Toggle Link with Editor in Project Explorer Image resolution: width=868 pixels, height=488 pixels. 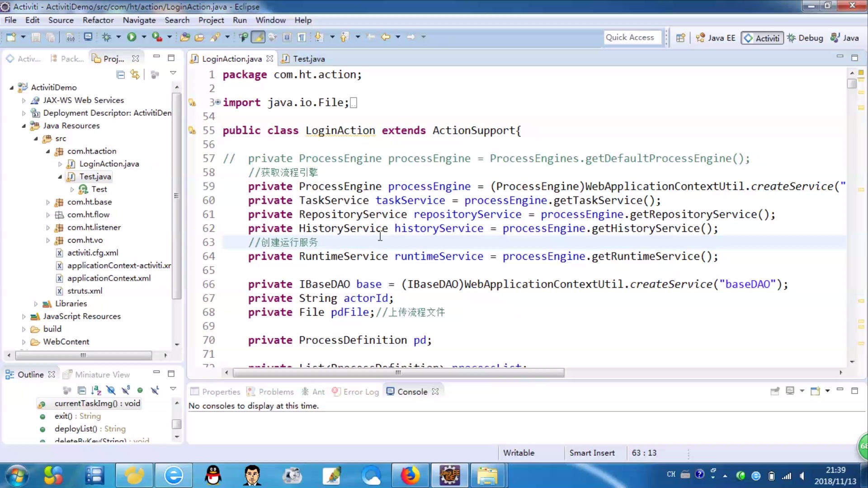[135, 75]
